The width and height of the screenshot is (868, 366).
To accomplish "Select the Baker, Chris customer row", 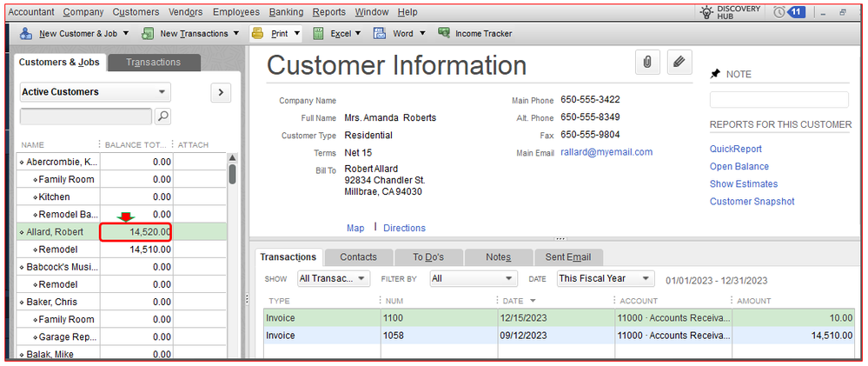I will click(x=122, y=302).
